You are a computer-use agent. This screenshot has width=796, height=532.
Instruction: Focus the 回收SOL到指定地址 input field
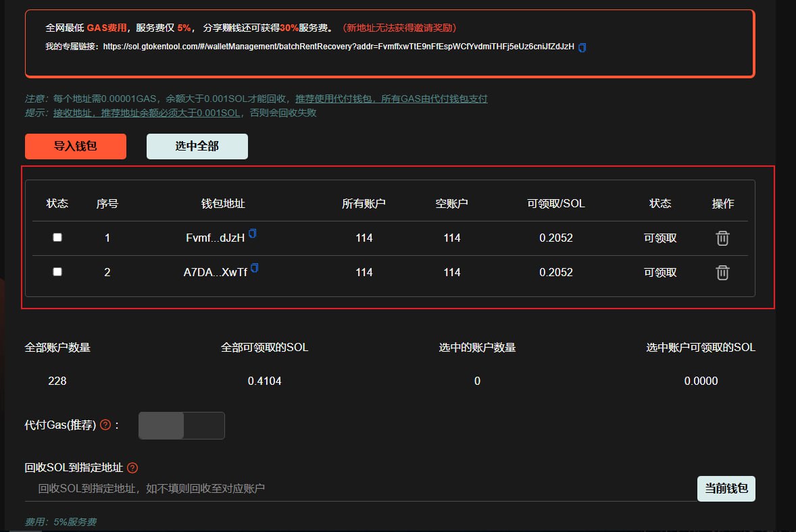(x=358, y=489)
